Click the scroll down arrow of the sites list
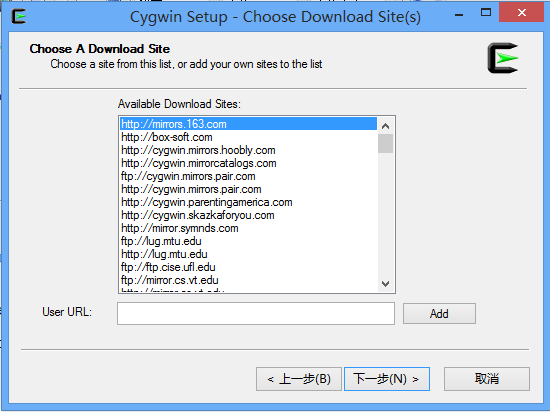Viewport: 550px width, 412px height. point(385,283)
